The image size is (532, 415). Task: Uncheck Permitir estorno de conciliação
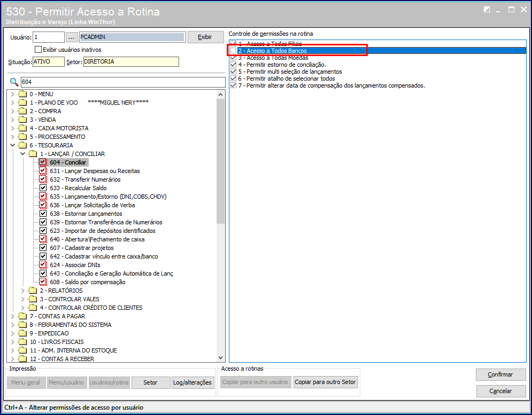[234, 65]
